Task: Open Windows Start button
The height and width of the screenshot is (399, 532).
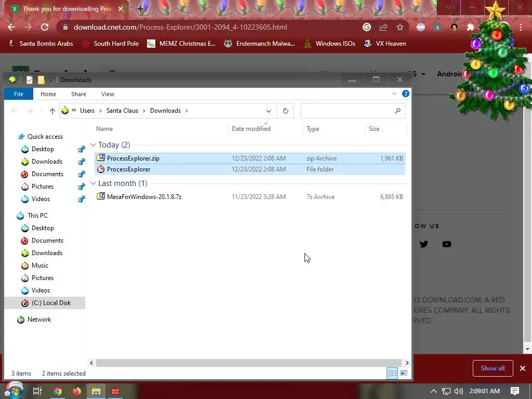Action: pyautogui.click(x=14, y=391)
